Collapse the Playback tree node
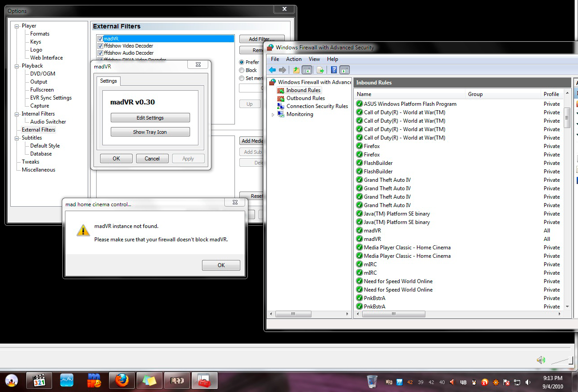This screenshot has width=578, height=392. (x=17, y=66)
